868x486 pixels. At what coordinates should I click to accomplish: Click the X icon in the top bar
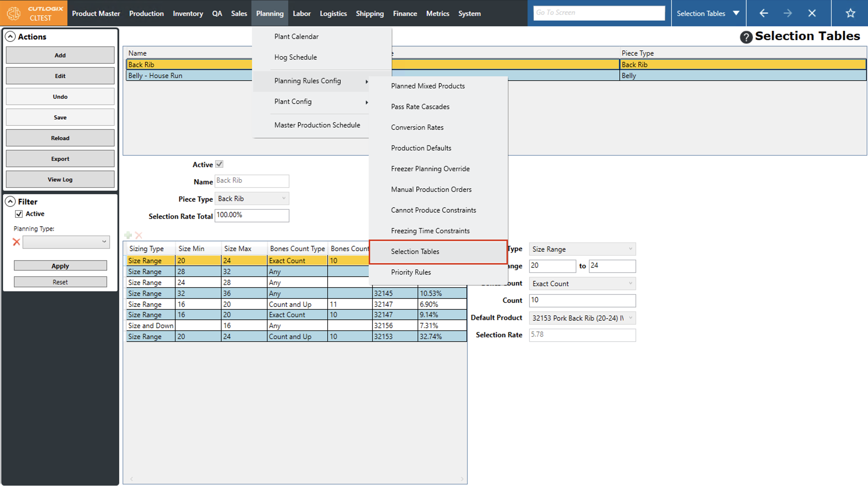812,13
